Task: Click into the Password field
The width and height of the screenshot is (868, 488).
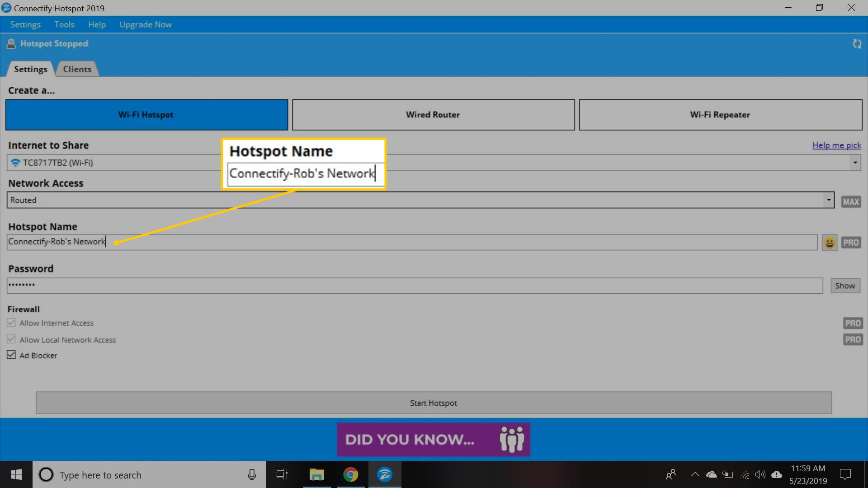Action: [x=415, y=286]
